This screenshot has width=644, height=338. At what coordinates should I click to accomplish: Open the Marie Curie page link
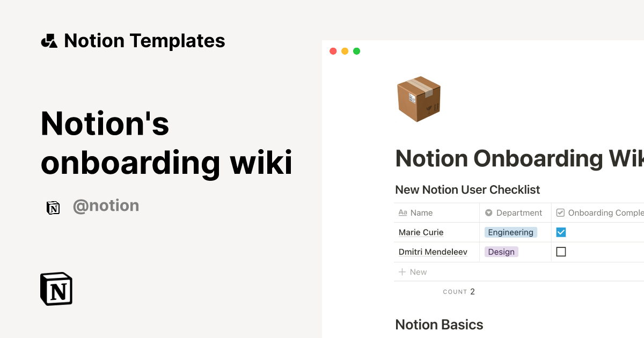(421, 232)
